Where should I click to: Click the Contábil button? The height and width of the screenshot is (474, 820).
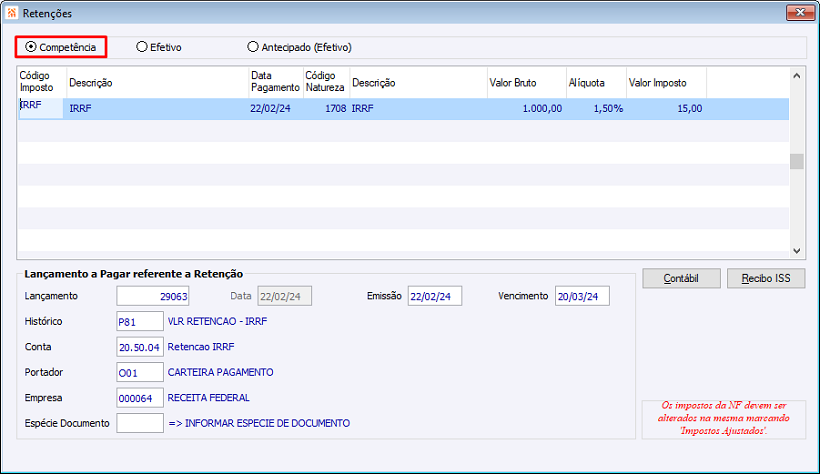point(681,278)
